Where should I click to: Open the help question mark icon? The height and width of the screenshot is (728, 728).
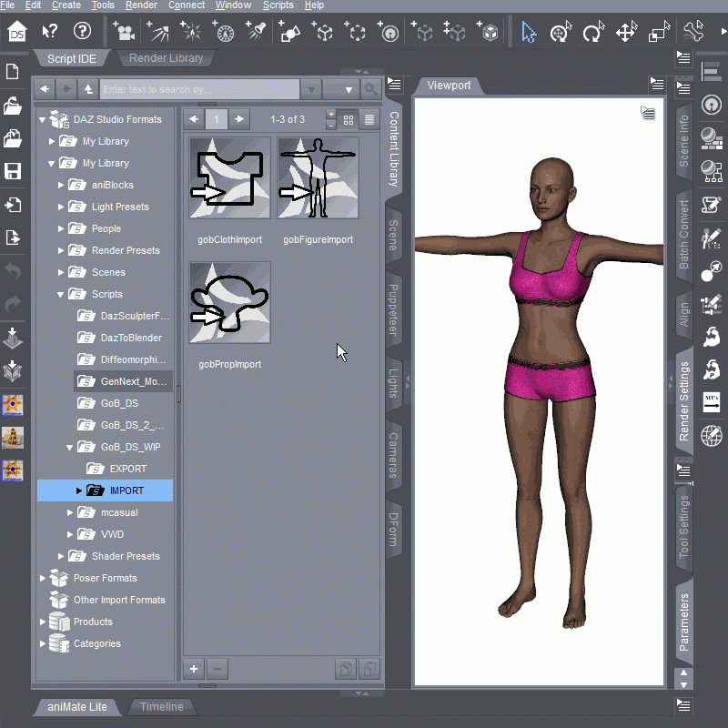point(82,32)
